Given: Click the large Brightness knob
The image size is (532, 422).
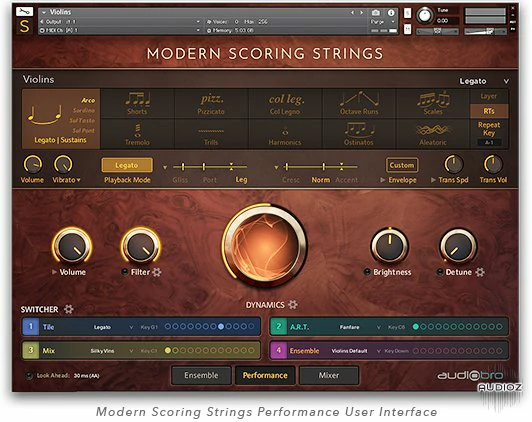Looking at the screenshot, I should [390, 246].
